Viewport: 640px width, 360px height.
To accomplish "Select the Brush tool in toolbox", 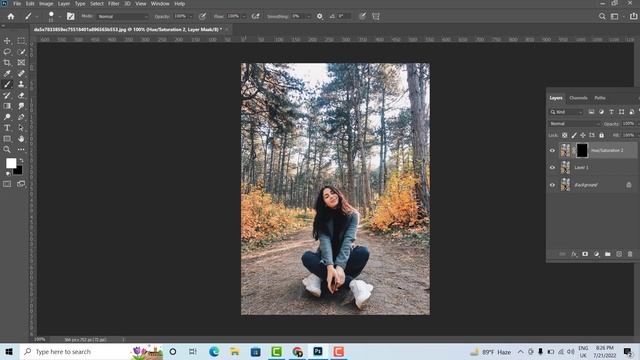I will [x=7, y=84].
